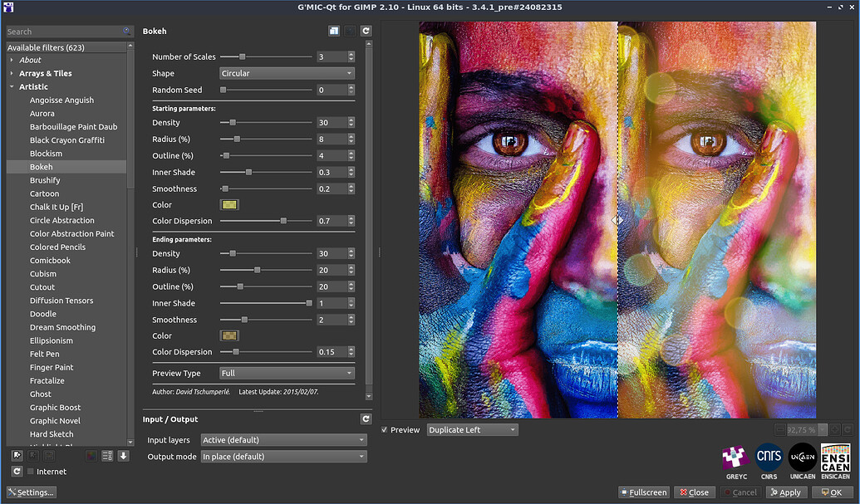Click the refresh icon beside the Internet checkbox
860x504 pixels.
17,472
